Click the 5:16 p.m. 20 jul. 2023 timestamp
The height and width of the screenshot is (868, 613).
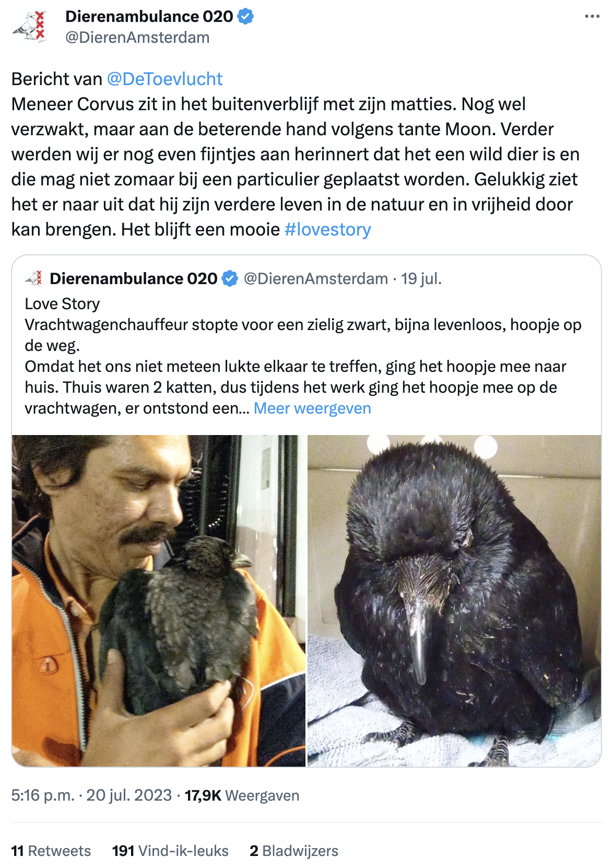[91, 795]
